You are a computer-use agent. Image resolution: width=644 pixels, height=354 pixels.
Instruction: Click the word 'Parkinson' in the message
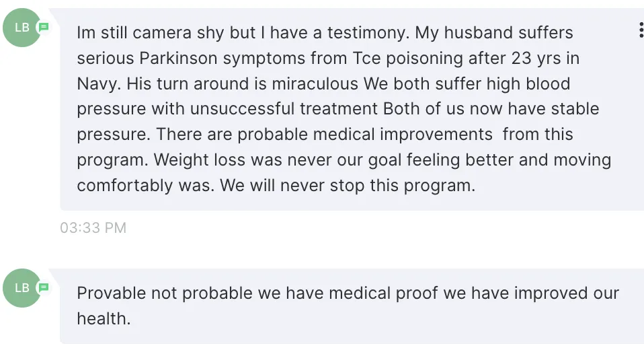coord(182,59)
